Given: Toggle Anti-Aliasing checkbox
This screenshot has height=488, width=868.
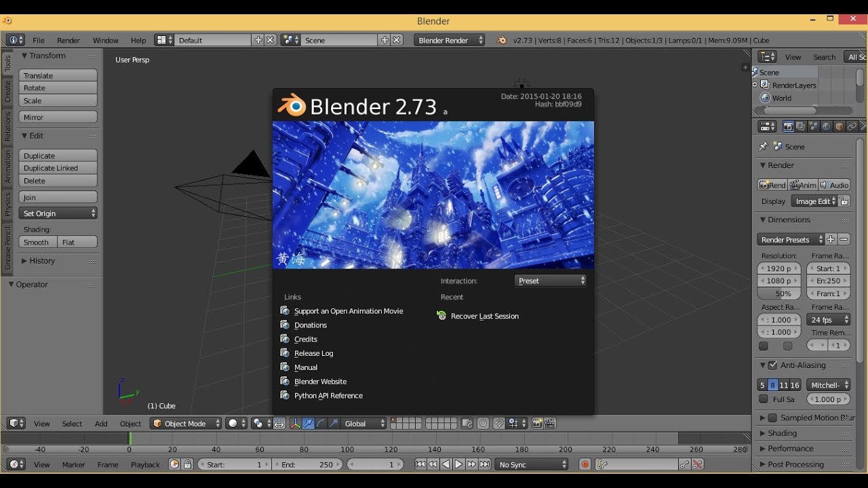Looking at the screenshot, I should click(772, 365).
